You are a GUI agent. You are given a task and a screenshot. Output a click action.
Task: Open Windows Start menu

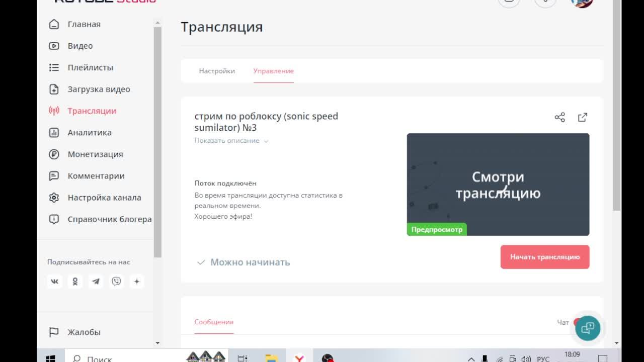coord(51,358)
